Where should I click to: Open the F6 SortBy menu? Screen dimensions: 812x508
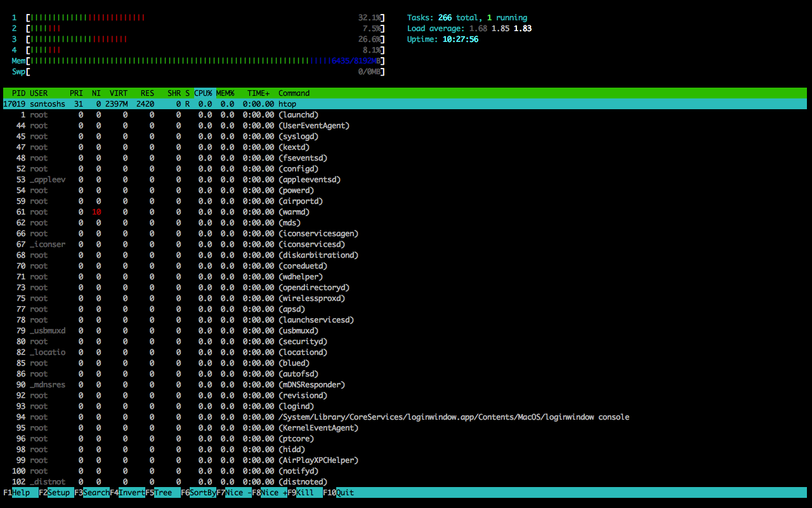tap(198, 493)
